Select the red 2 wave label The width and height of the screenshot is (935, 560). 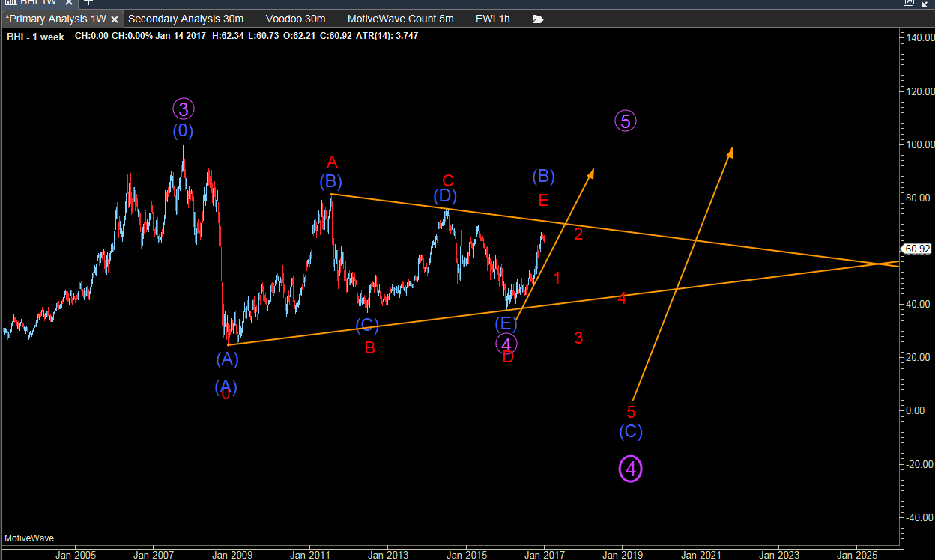pos(578,234)
